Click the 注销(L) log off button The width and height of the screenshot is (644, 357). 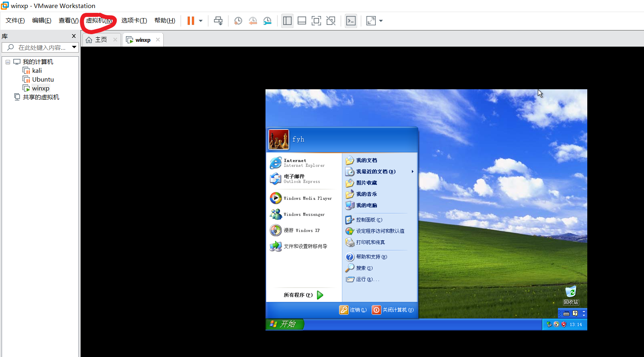tap(353, 310)
